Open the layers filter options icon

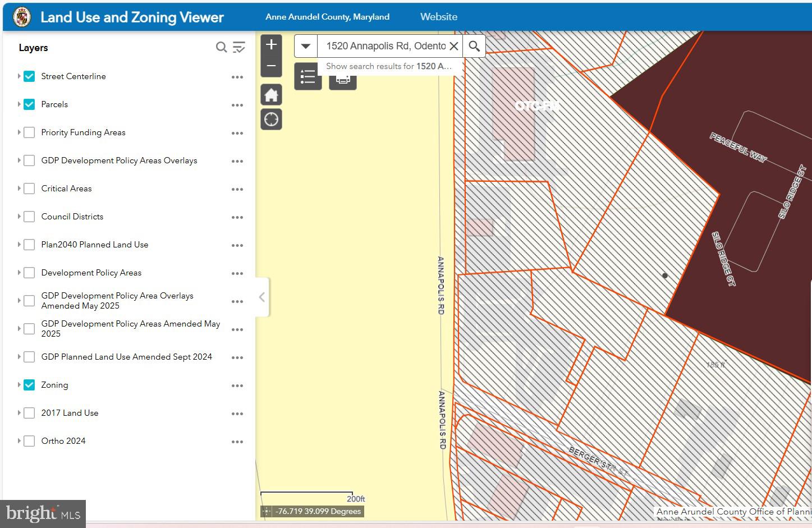239,47
